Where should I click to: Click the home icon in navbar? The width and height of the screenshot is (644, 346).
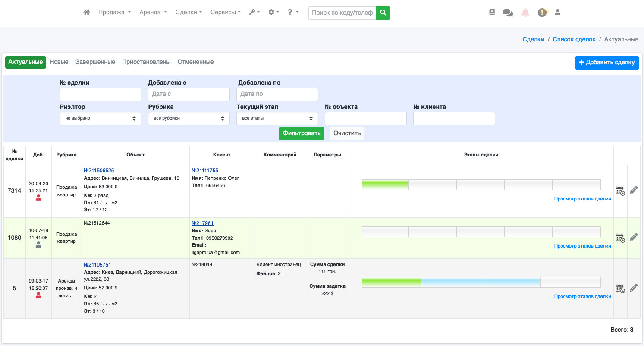click(x=87, y=13)
